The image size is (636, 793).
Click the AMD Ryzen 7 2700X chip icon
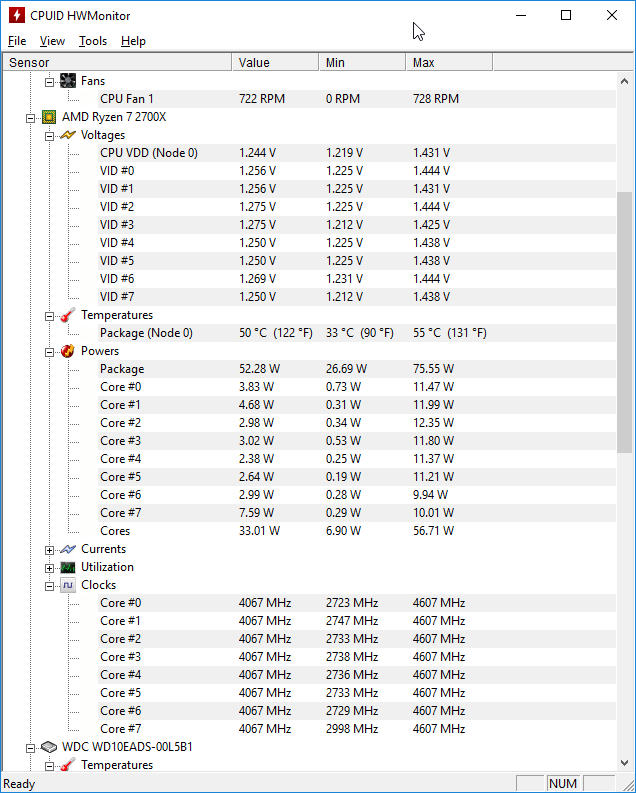click(x=49, y=117)
